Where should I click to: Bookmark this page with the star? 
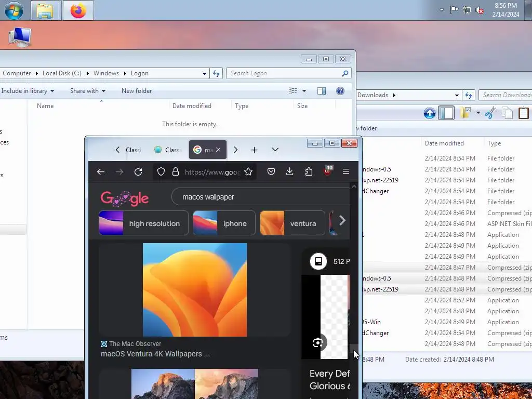coord(248,171)
